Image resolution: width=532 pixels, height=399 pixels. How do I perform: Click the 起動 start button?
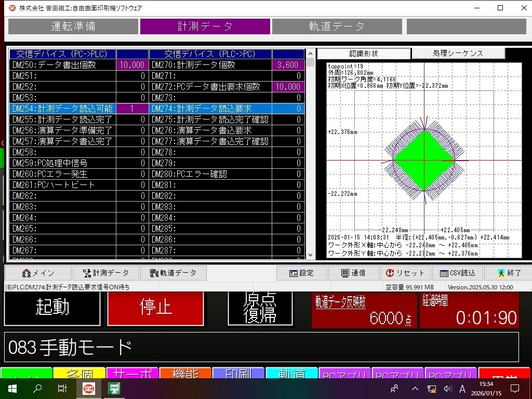click(x=52, y=308)
